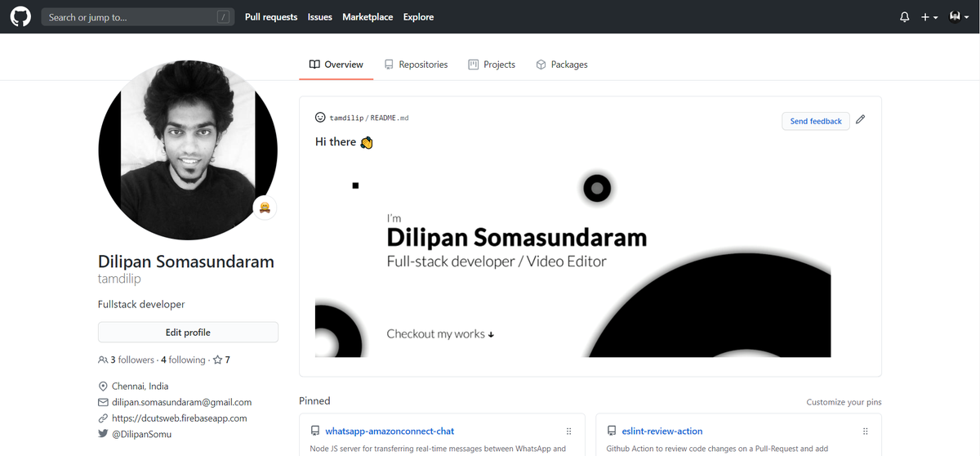View the 3 followers list
980x456 pixels.
coord(127,360)
